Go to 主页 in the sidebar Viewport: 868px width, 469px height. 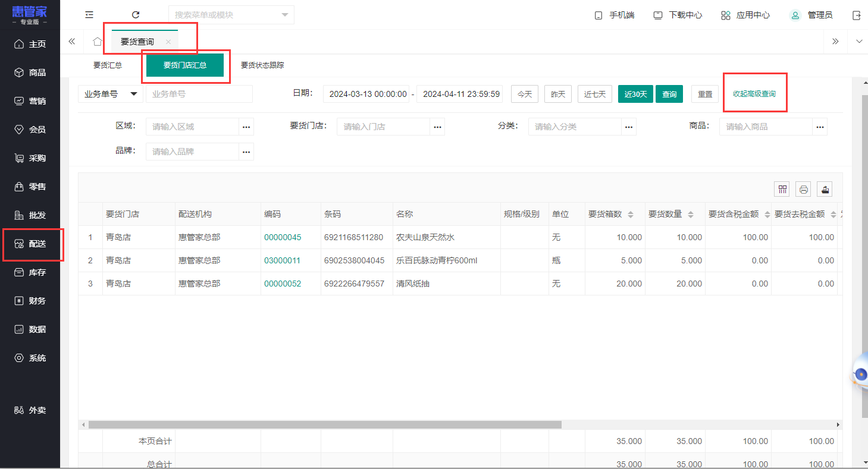(x=30, y=44)
